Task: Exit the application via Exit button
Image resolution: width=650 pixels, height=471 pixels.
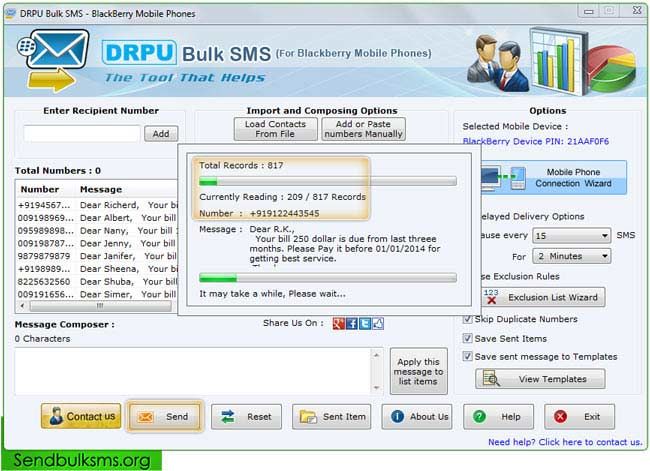Action: pos(579,417)
